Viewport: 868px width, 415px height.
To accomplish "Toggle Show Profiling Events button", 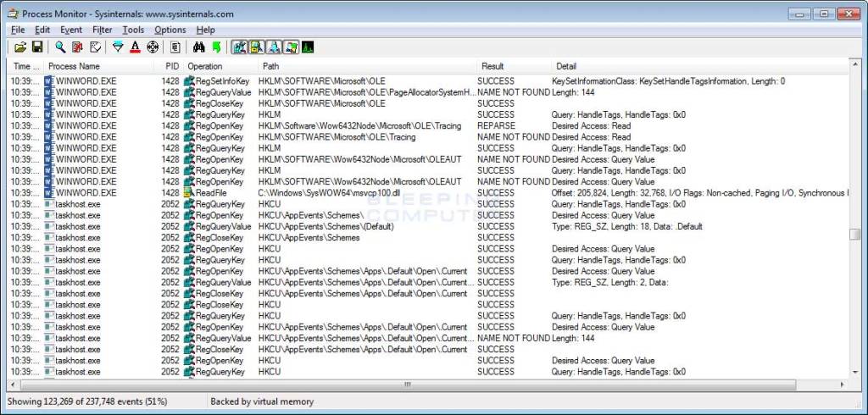I will pos(307,47).
